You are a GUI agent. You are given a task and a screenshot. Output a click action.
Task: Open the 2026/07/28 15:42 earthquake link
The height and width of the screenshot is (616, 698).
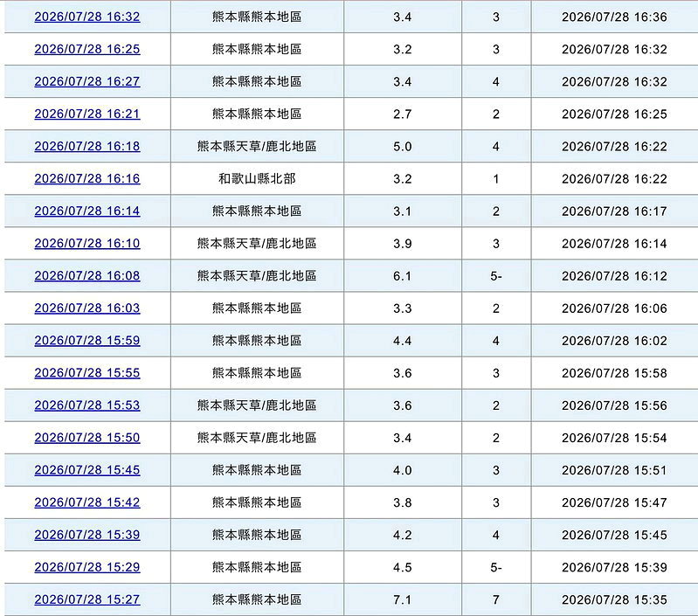[x=87, y=502]
